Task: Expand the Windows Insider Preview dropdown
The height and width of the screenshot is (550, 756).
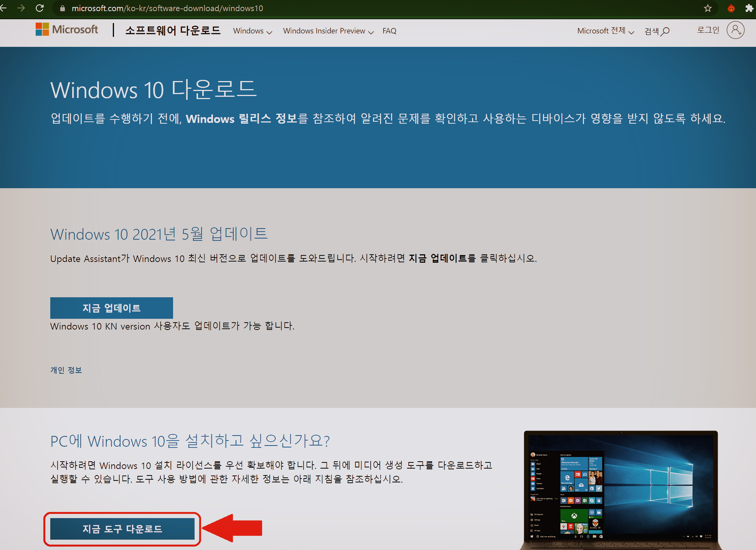Action: (328, 31)
